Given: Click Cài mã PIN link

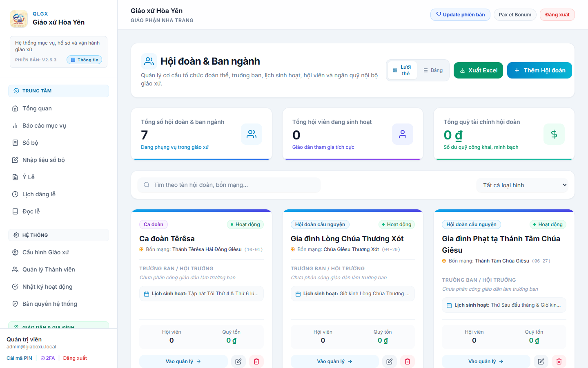Looking at the screenshot, I should point(19,358).
